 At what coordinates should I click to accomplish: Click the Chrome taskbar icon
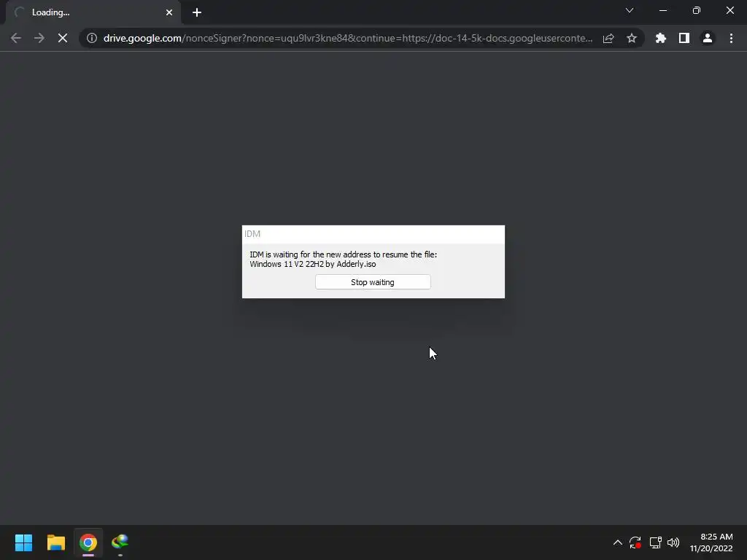pos(88,542)
